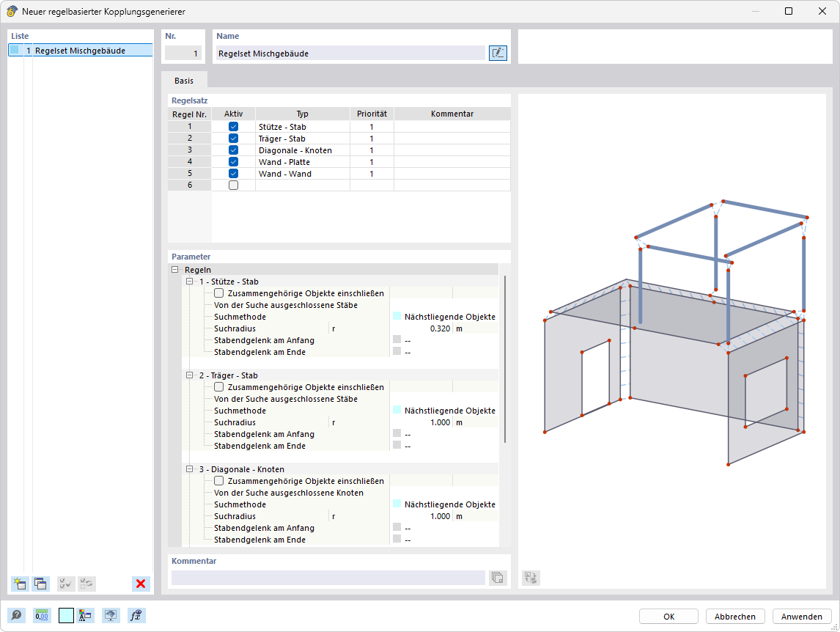
Task: Open the formula fx icon
Action: point(136,615)
